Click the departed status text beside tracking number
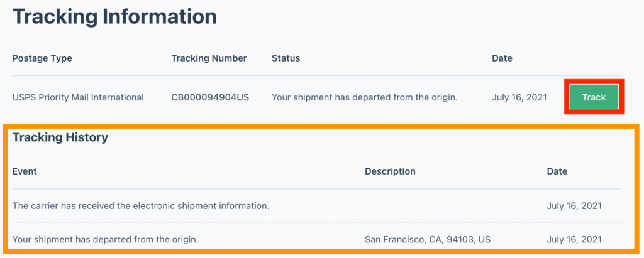644x258 pixels. (x=364, y=97)
